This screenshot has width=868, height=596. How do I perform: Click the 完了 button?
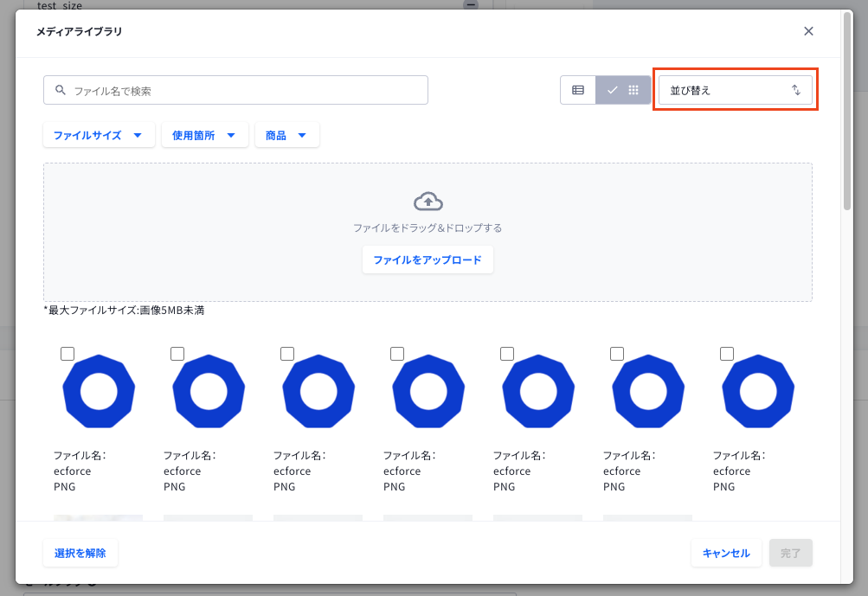click(x=790, y=553)
